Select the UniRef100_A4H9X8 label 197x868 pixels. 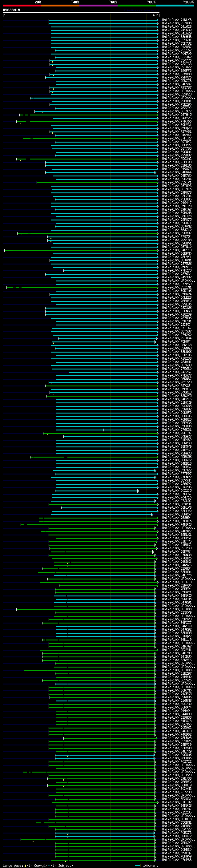point(177,525)
